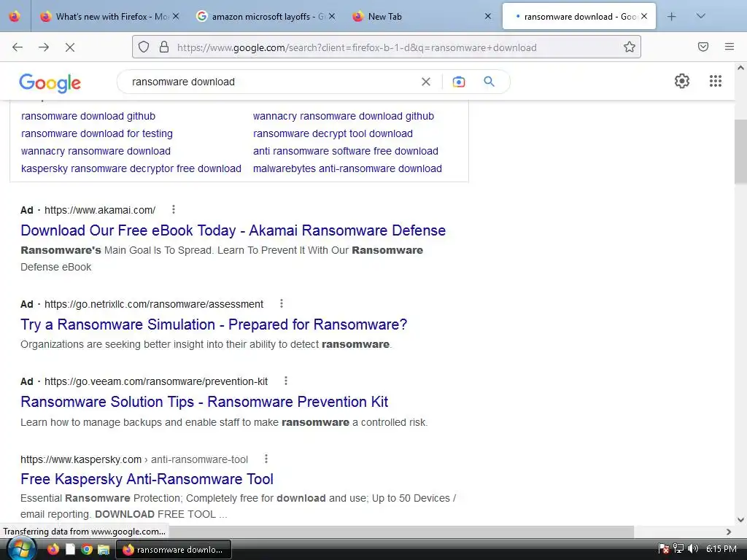747x560 pixels.
Task: Bookmark this page with the star
Action: [630, 47]
